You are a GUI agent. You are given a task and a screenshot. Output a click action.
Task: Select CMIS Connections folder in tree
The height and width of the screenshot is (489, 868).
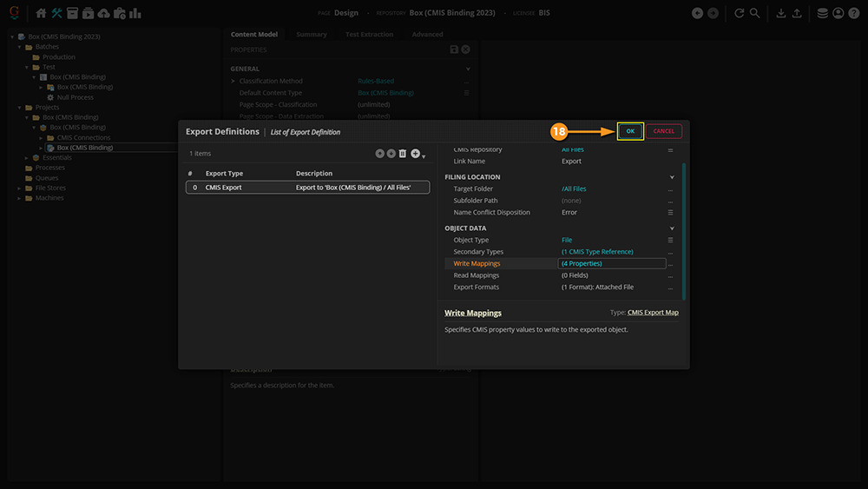[x=83, y=137]
